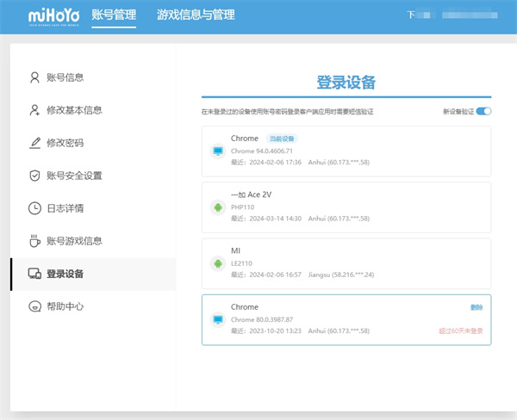Open the 账号管理 tab

click(x=114, y=15)
